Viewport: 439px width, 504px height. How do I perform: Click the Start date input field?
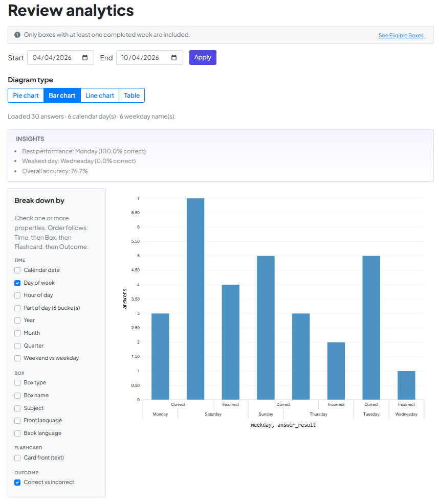[54, 58]
